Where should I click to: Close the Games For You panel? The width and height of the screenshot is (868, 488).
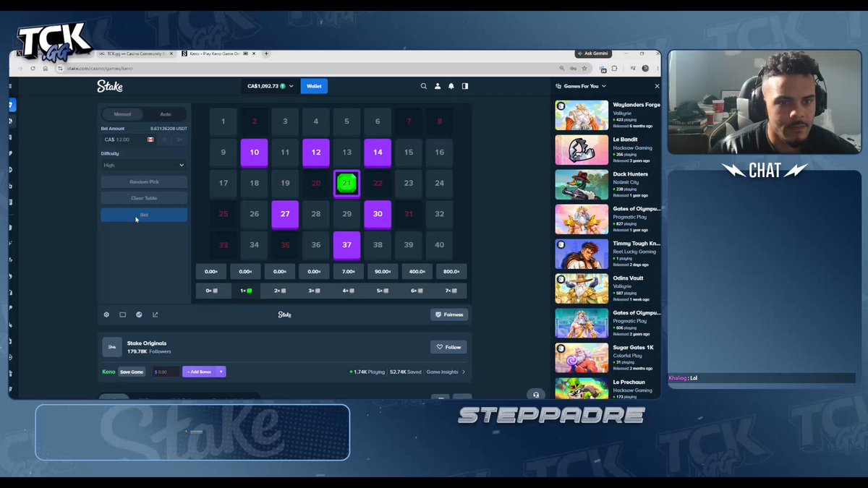pyautogui.click(x=657, y=86)
